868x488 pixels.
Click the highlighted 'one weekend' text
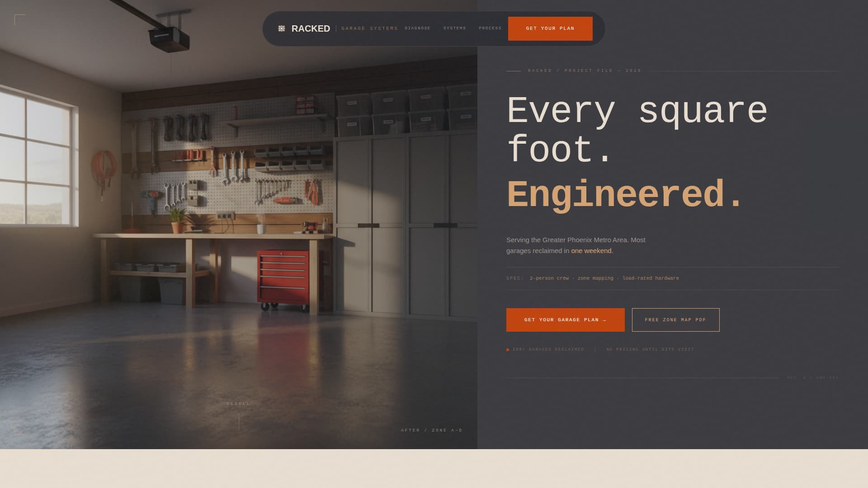coord(591,250)
